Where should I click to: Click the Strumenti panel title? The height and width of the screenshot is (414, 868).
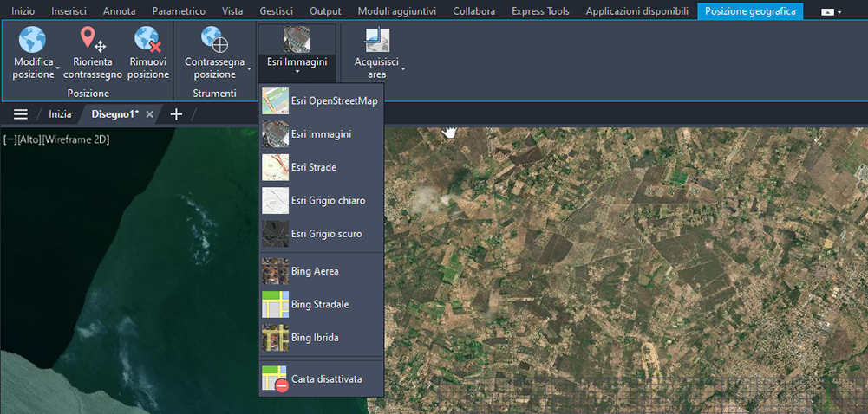pos(215,94)
